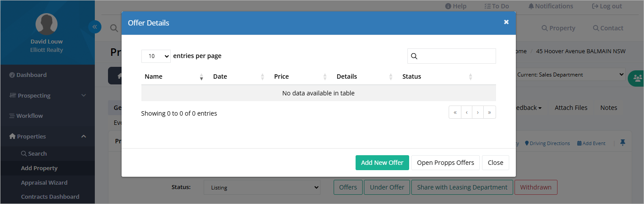Sort offers by Name column
The height and width of the screenshot is (204, 644).
pos(174,76)
